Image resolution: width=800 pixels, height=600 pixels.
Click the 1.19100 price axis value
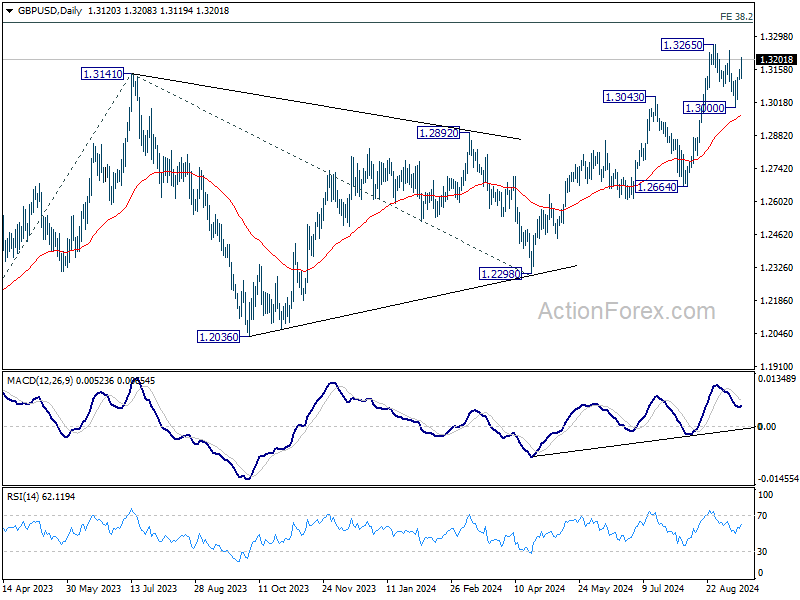click(777, 366)
